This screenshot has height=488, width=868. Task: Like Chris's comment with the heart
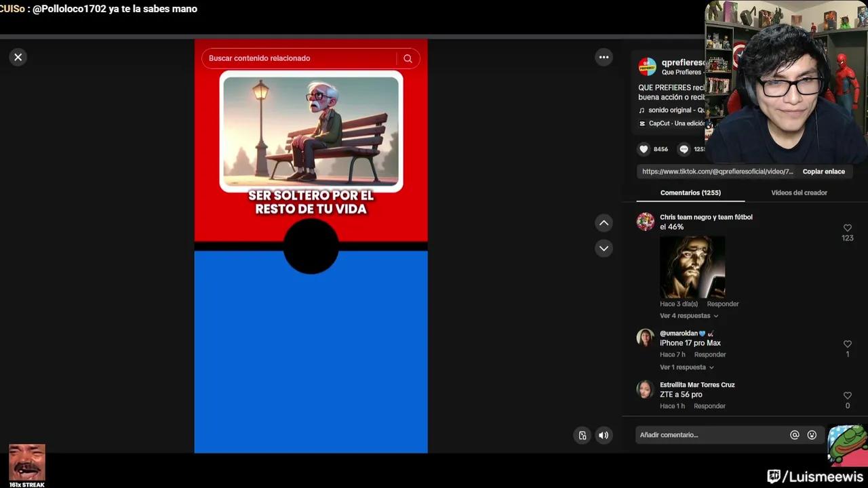click(x=847, y=228)
